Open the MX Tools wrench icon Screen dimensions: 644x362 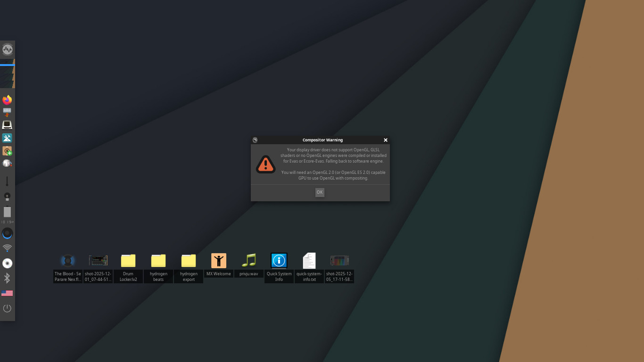coord(7,138)
